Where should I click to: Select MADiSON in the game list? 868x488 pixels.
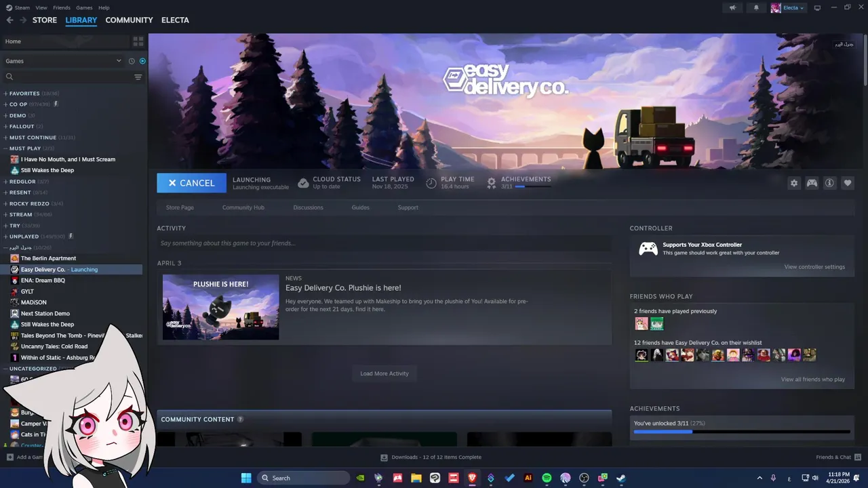tap(33, 302)
